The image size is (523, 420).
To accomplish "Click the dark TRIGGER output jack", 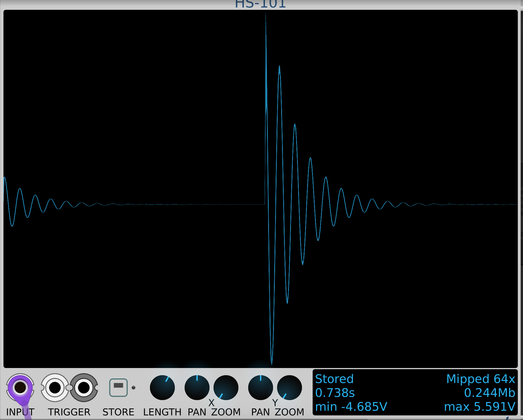I will [84, 387].
